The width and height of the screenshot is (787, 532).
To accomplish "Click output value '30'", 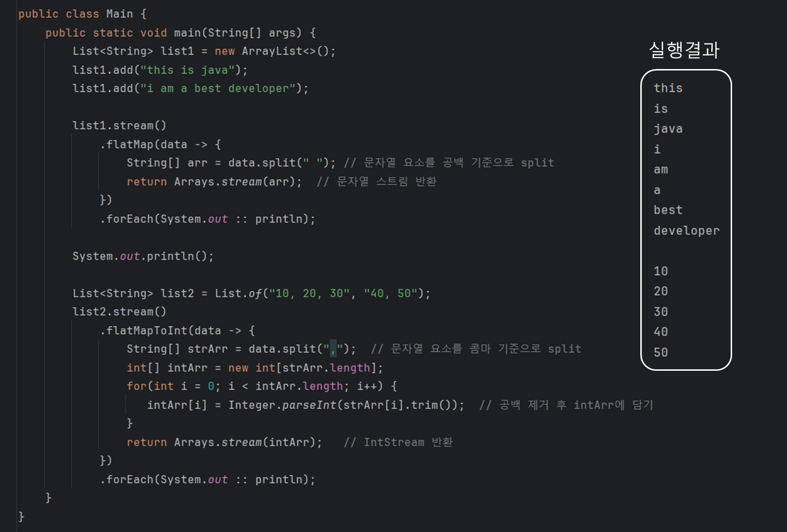I will (x=661, y=312).
